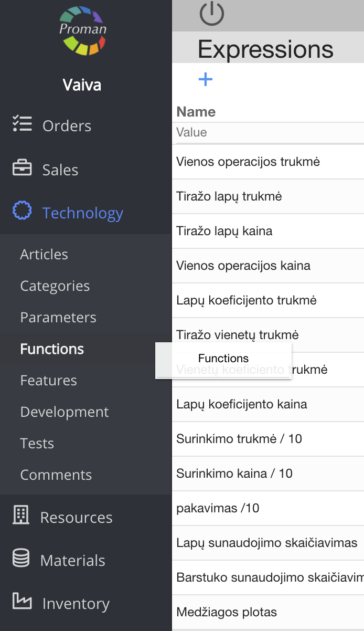Click the Name filter Value field

[269, 132]
